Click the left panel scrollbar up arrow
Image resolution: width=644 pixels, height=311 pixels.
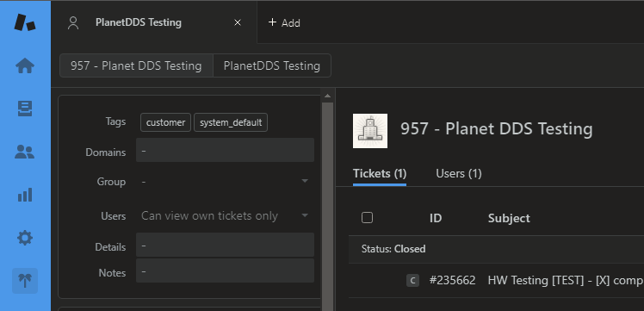[x=327, y=96]
